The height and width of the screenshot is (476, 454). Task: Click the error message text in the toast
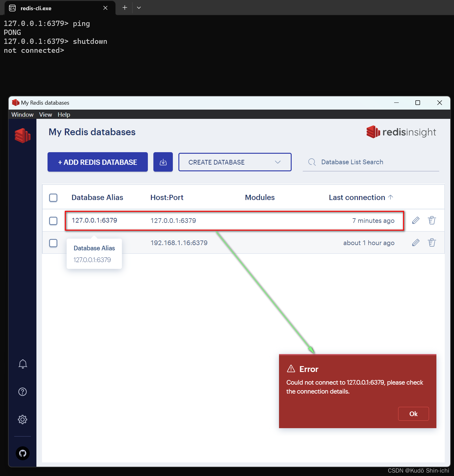(355, 387)
